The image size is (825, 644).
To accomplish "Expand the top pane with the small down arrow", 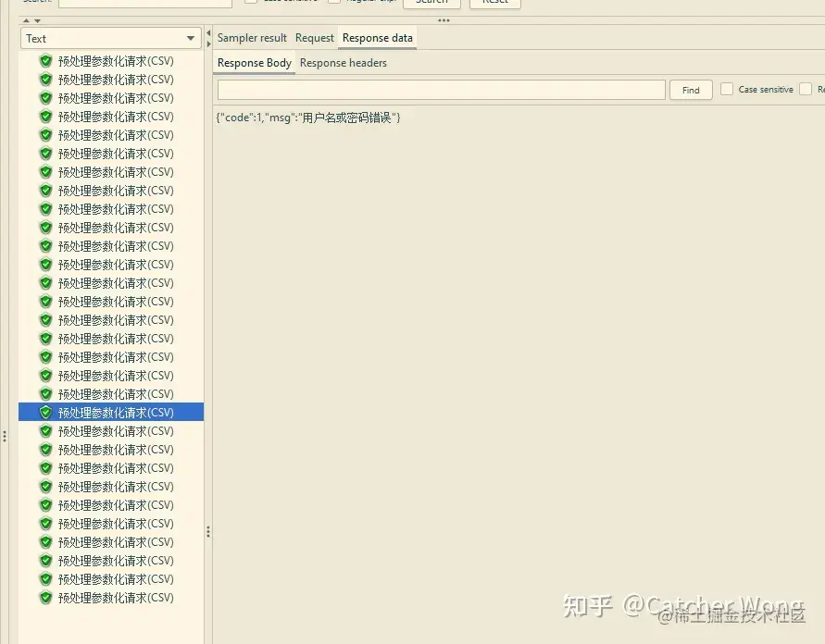I will [37, 20].
